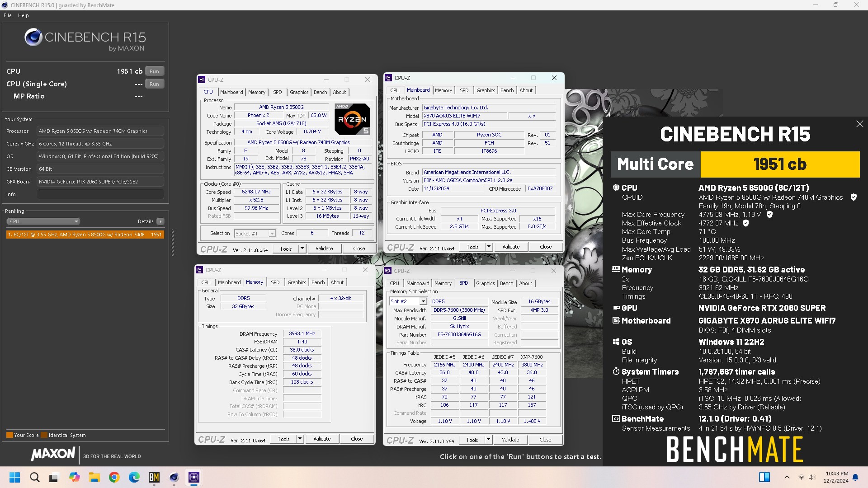Open Windows Start menu
Image resolution: width=868 pixels, height=488 pixels.
[x=14, y=477]
